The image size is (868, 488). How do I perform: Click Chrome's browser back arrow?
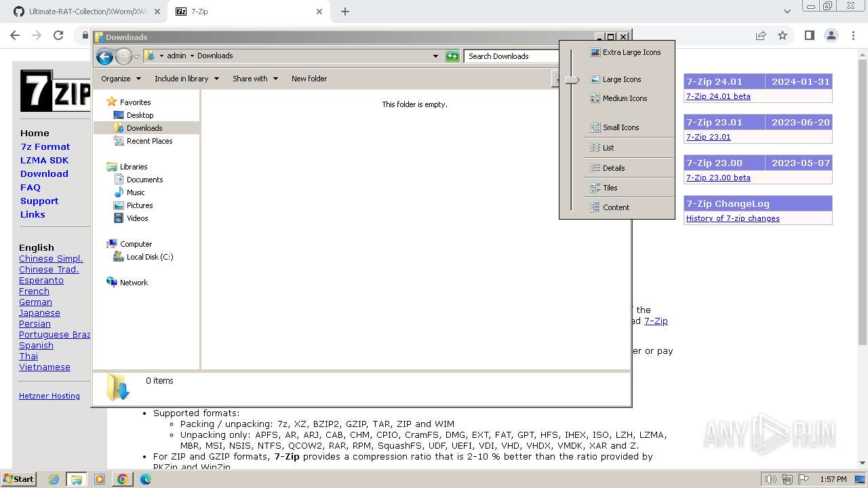tap(15, 35)
